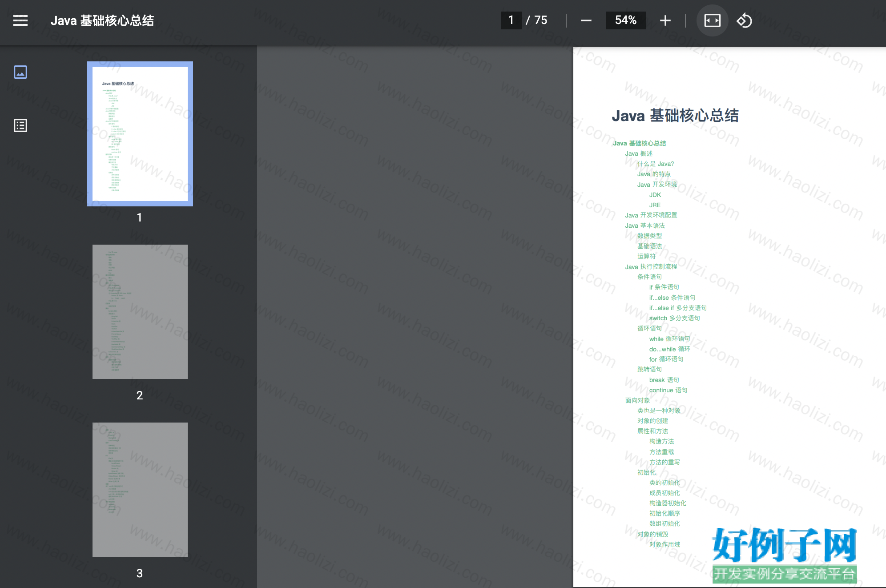886x588 pixels.
Task: Open the 'Java 执行控制流程' link
Action: 651,266
